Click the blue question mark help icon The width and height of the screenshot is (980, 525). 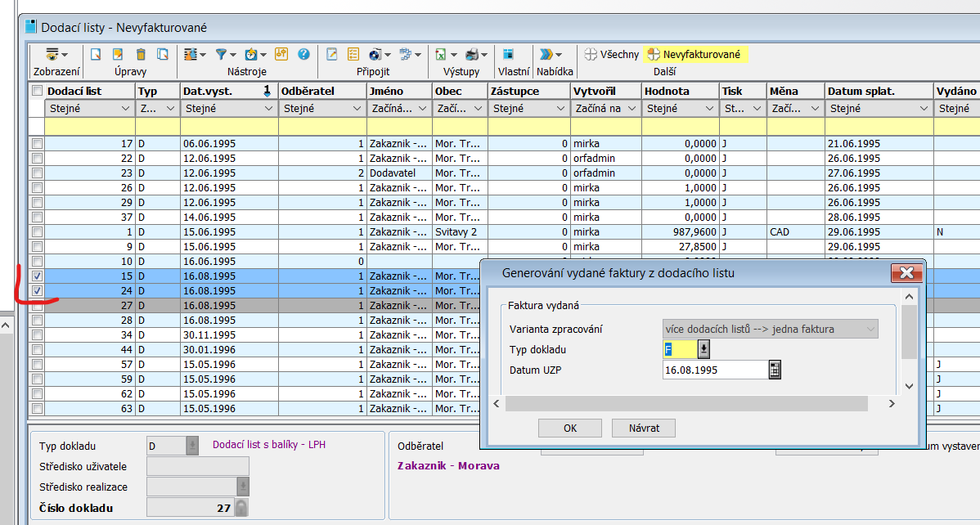pos(303,55)
